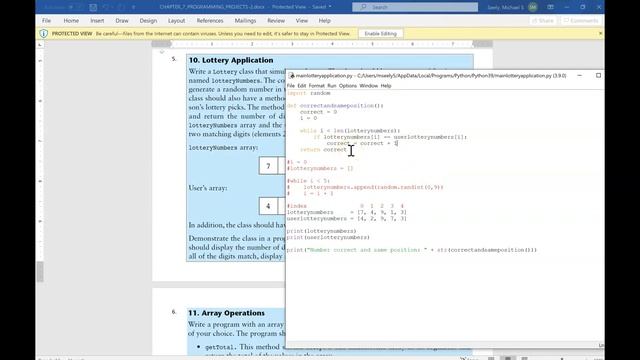640x360 pixels.
Task: Switch to the Review ribbon tab
Action: [276, 20]
